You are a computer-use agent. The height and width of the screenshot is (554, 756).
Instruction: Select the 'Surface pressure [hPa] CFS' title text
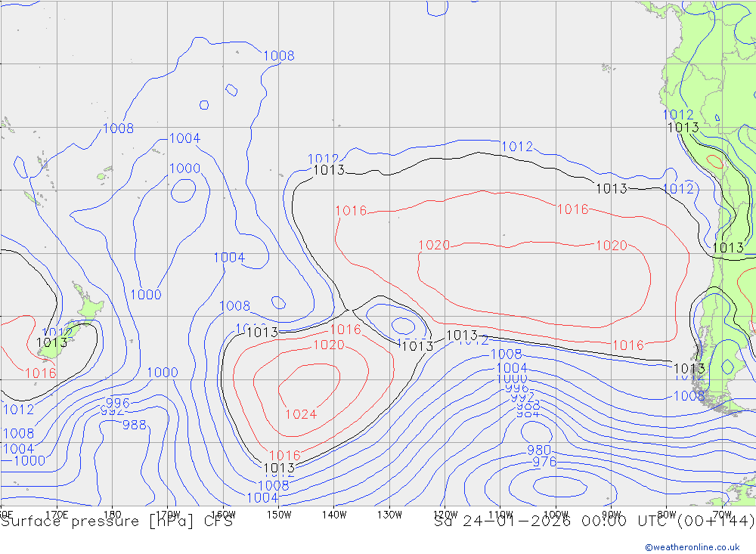[117, 522]
